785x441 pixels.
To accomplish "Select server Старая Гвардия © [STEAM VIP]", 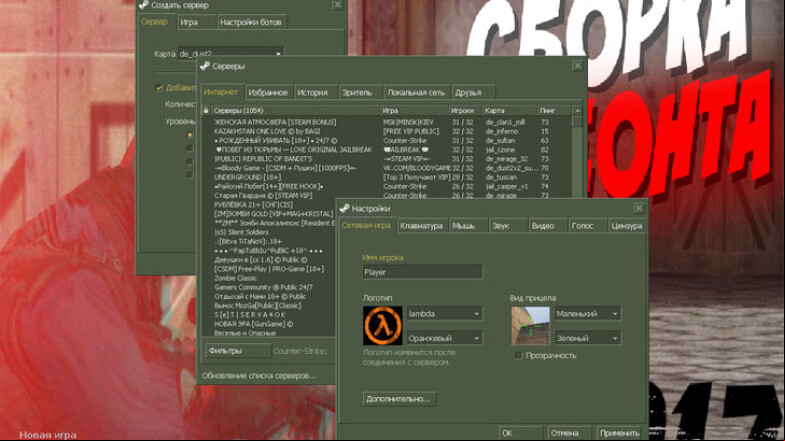I will 263,196.
